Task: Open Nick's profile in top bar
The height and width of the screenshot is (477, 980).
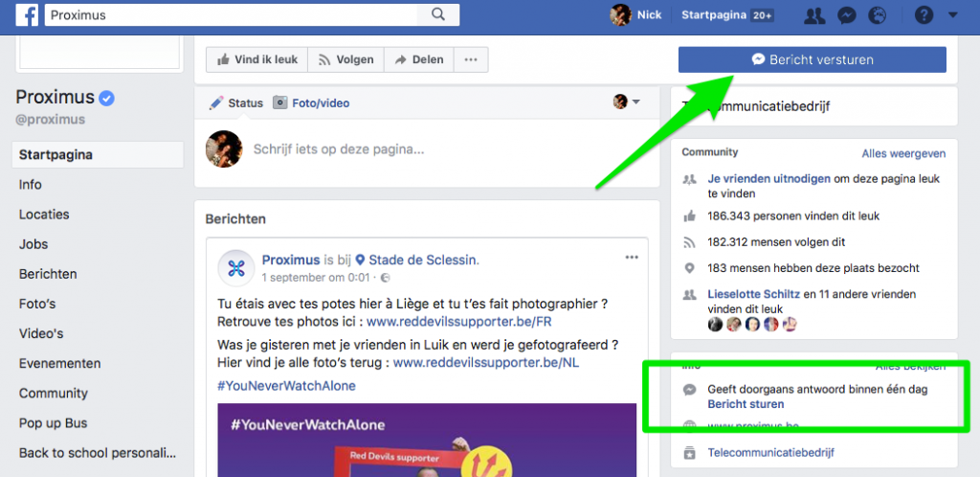Action: tap(636, 15)
